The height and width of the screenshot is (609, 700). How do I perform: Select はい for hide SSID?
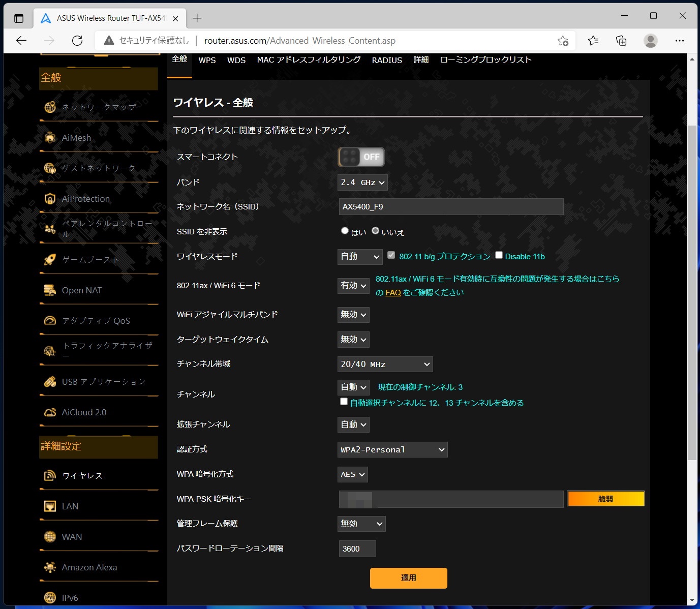tap(345, 231)
